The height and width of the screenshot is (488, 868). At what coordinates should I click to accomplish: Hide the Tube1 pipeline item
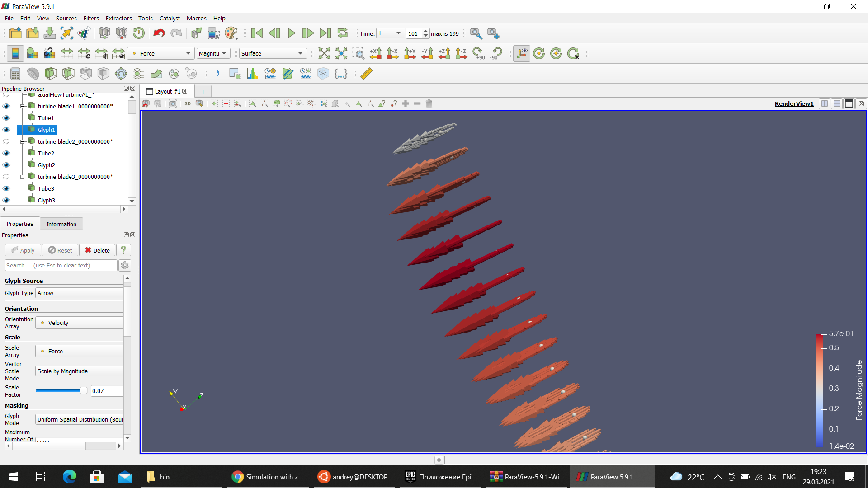tap(6, 118)
